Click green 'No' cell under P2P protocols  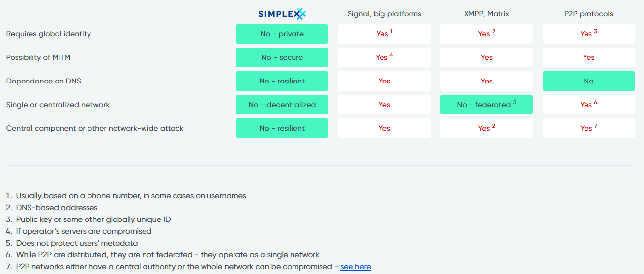[x=589, y=81]
